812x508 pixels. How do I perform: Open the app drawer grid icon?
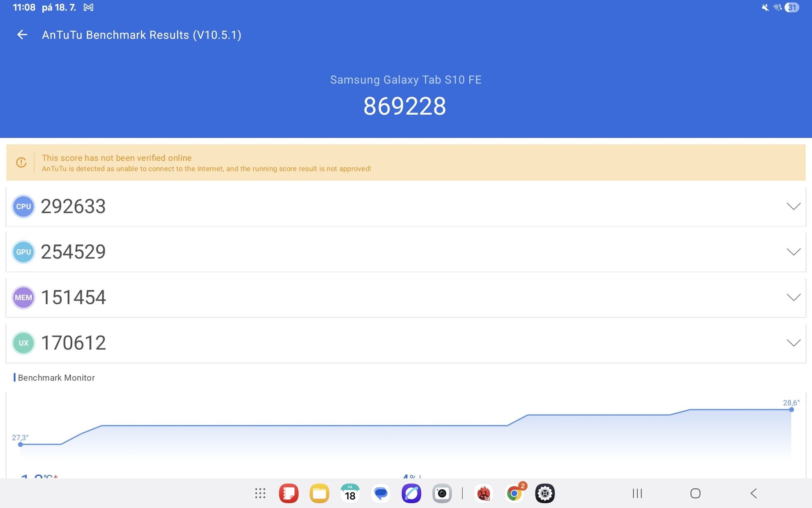(260, 493)
